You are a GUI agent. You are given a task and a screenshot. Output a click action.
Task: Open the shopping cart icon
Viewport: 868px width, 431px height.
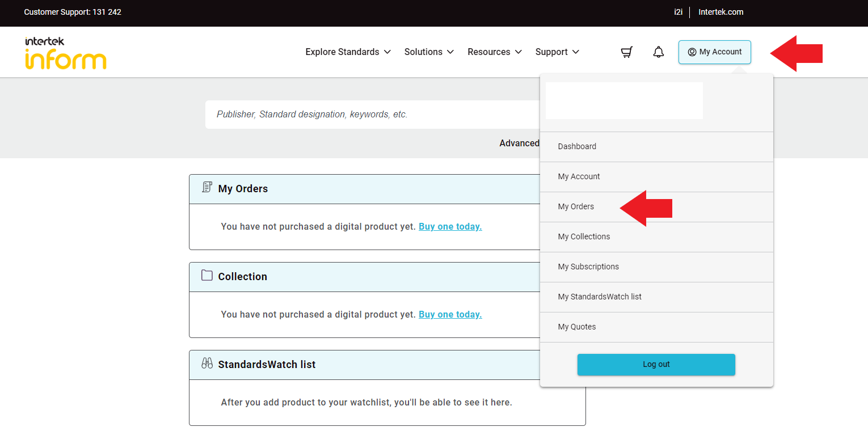coord(626,52)
